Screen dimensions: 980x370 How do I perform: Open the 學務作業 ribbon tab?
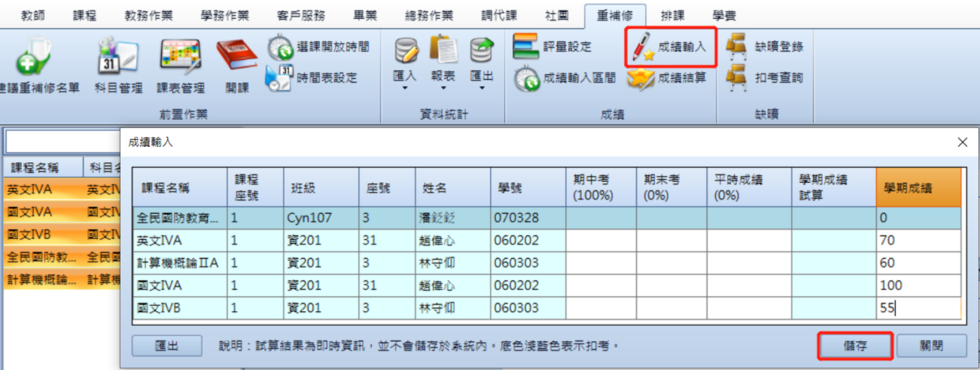tap(225, 16)
